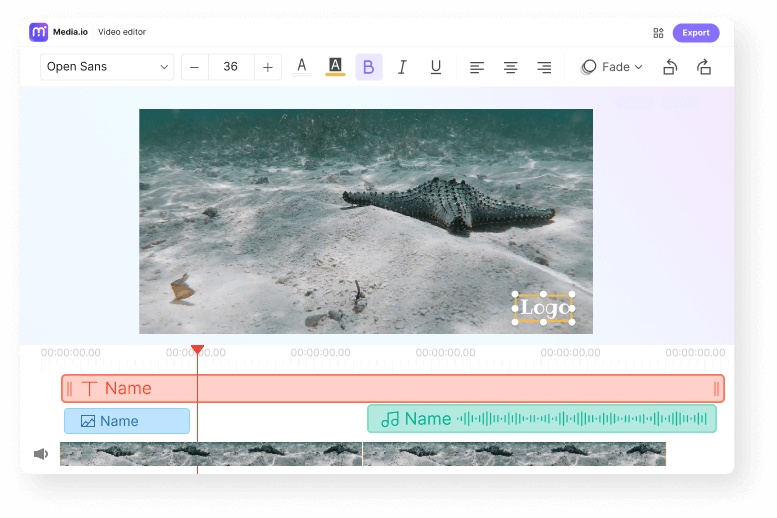Align text to the right
777x518 pixels.
(544, 67)
